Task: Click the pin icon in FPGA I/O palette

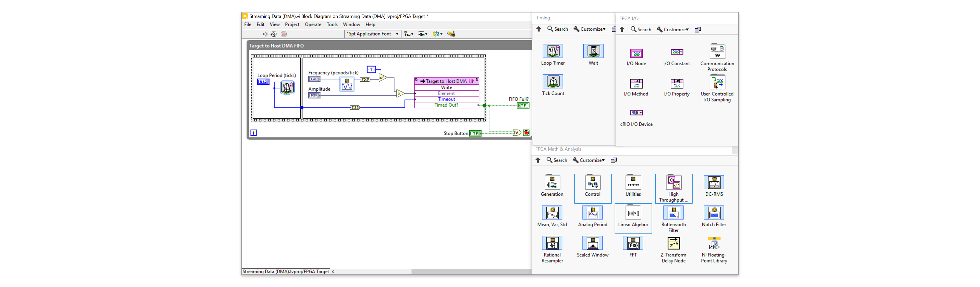Action: (x=698, y=29)
